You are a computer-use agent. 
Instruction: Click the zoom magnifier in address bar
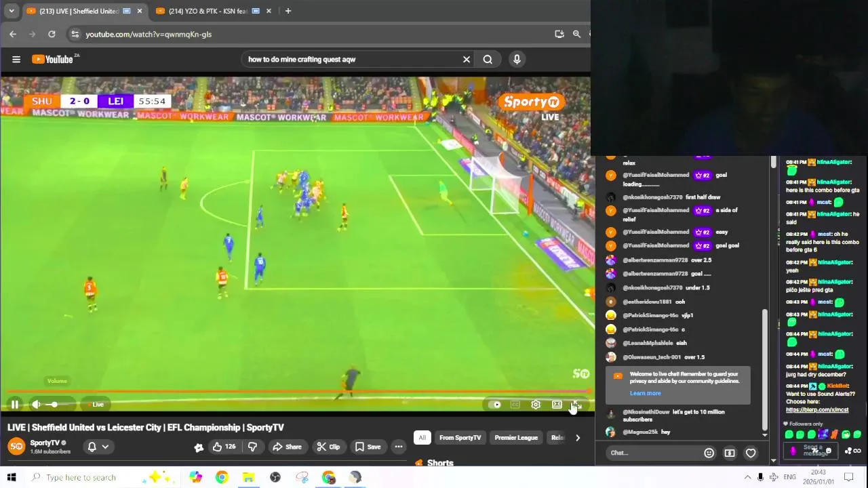[576, 34]
